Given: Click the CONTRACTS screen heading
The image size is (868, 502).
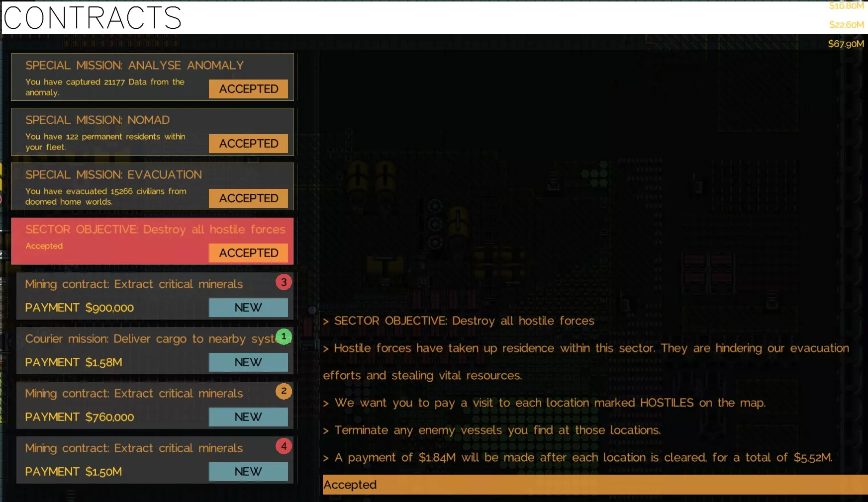Looking at the screenshot, I should pyautogui.click(x=93, y=18).
